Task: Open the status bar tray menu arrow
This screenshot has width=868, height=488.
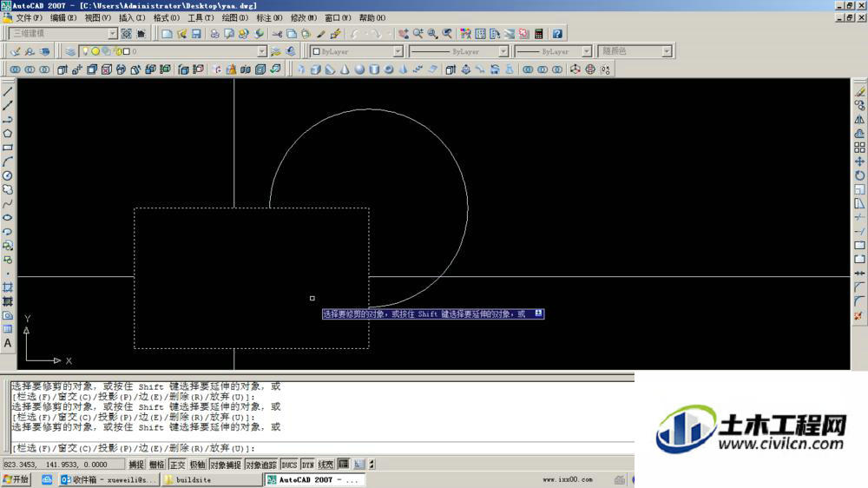Action: click(372, 465)
